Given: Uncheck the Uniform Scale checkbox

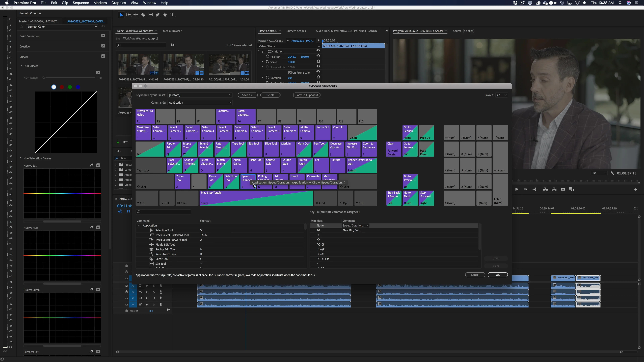Looking at the screenshot, I should (290, 72).
